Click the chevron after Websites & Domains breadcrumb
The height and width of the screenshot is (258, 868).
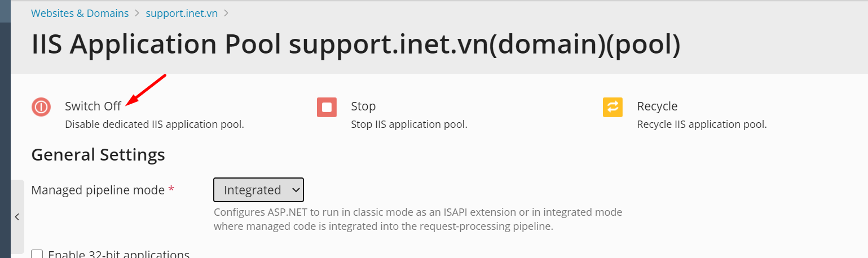tap(137, 13)
